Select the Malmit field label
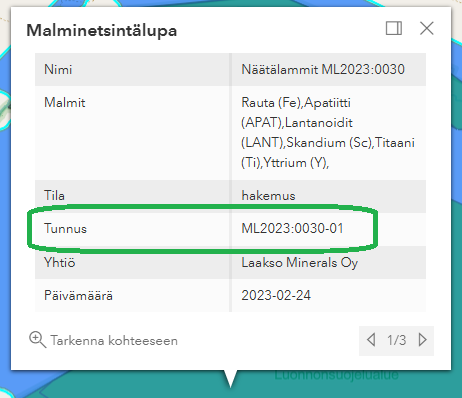462x398 pixels. point(65,102)
